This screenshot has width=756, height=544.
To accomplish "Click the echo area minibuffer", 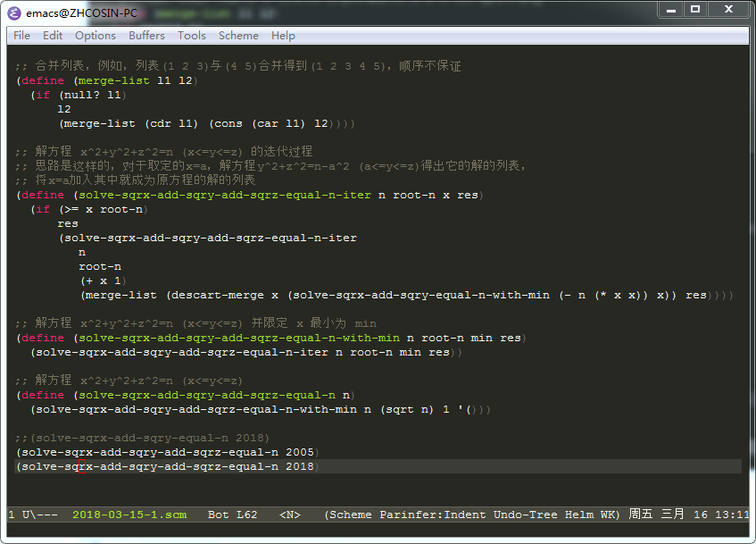I will point(378,529).
